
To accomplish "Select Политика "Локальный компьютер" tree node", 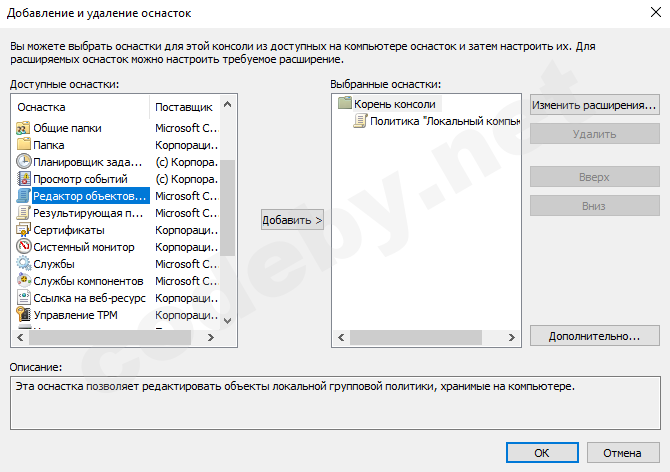I will [x=444, y=121].
